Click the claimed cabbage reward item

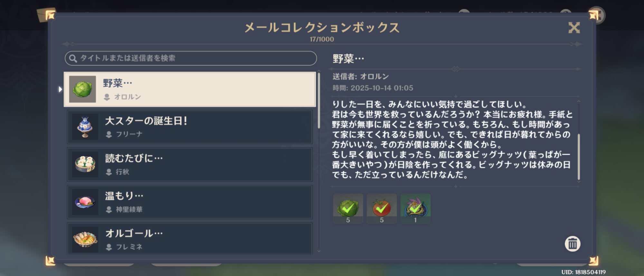point(348,208)
